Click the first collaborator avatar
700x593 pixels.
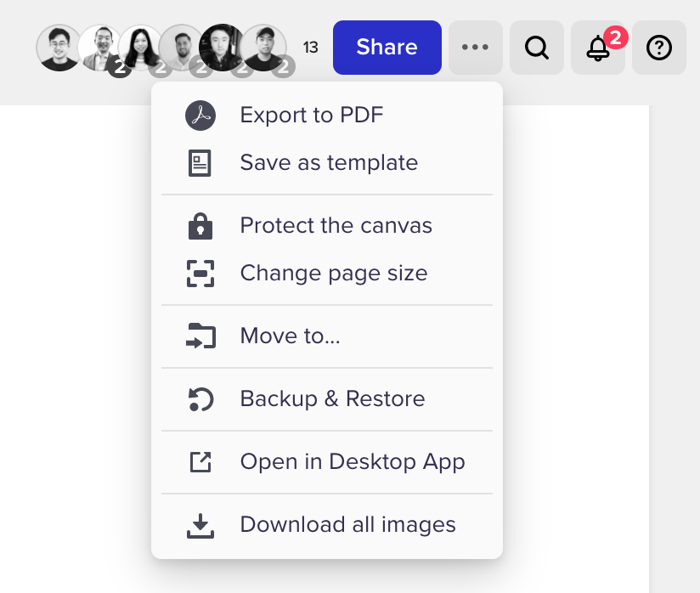point(59,48)
